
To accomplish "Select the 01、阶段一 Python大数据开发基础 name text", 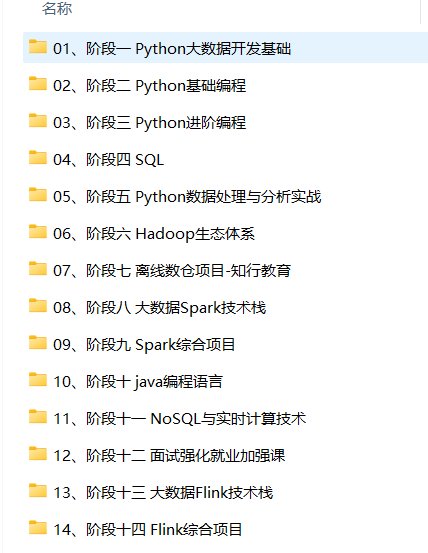I will (172, 48).
